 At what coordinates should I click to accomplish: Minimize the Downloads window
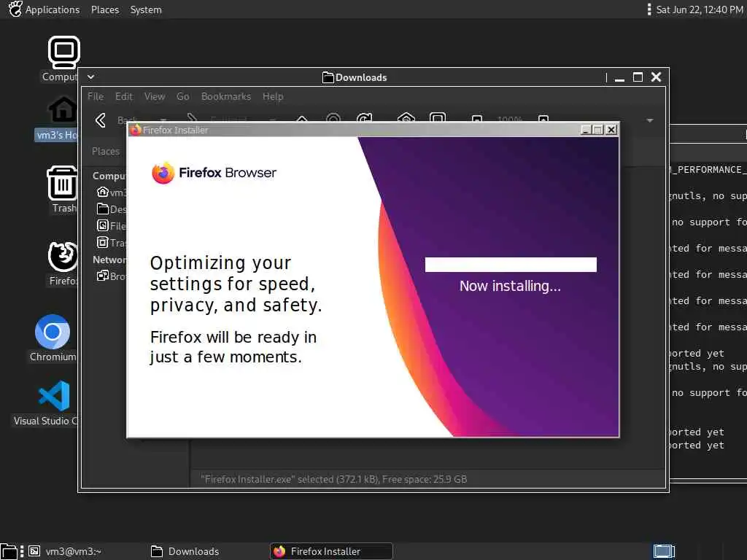[x=619, y=78]
